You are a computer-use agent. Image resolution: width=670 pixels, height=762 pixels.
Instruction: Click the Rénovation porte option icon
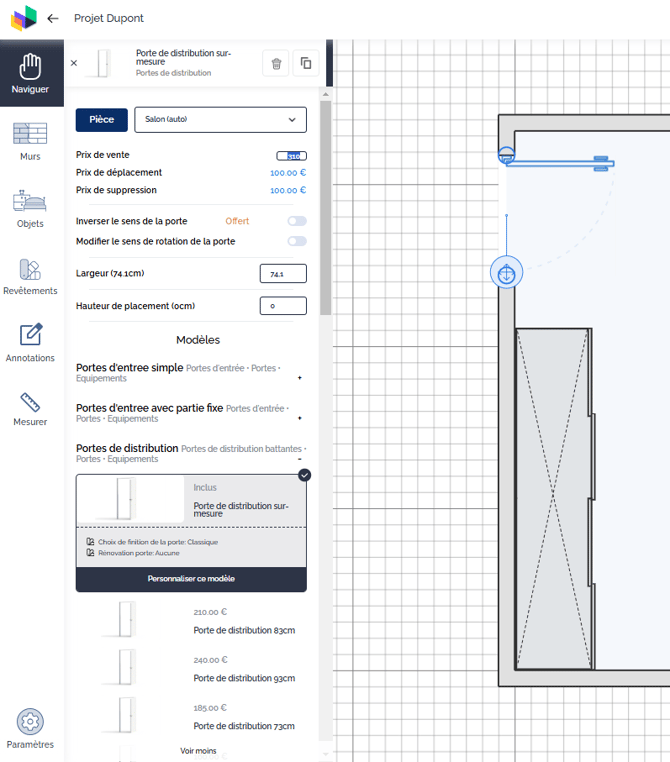[90, 553]
